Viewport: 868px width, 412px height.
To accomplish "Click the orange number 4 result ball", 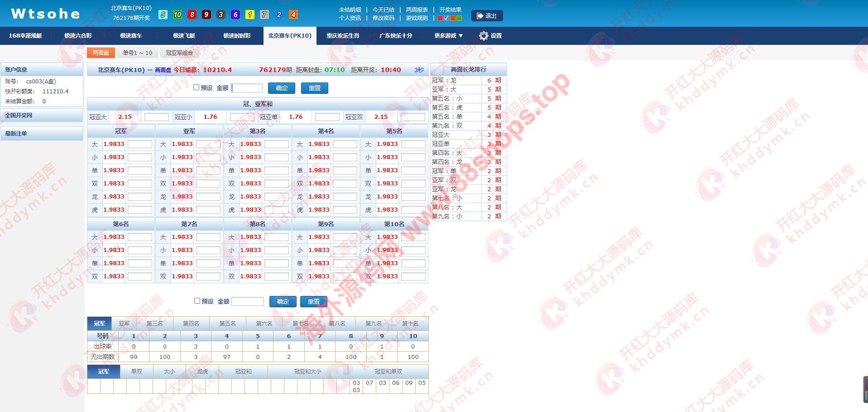I will click(x=293, y=15).
